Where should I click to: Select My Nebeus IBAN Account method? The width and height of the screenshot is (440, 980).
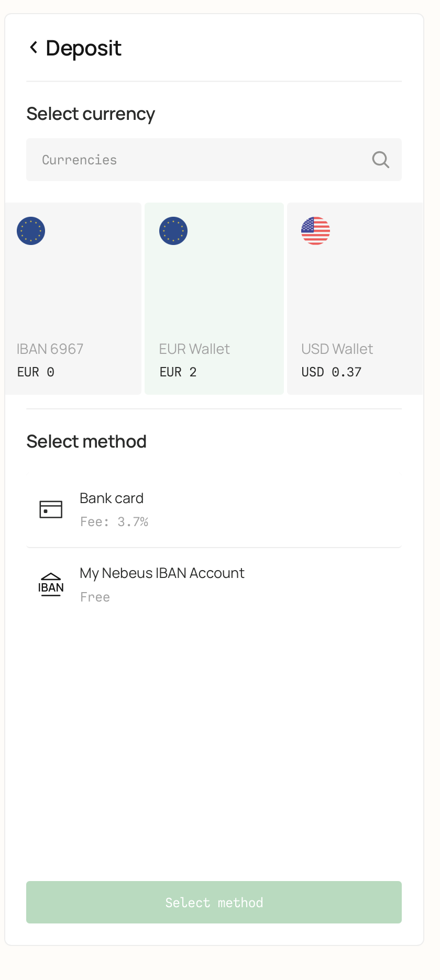point(162,573)
